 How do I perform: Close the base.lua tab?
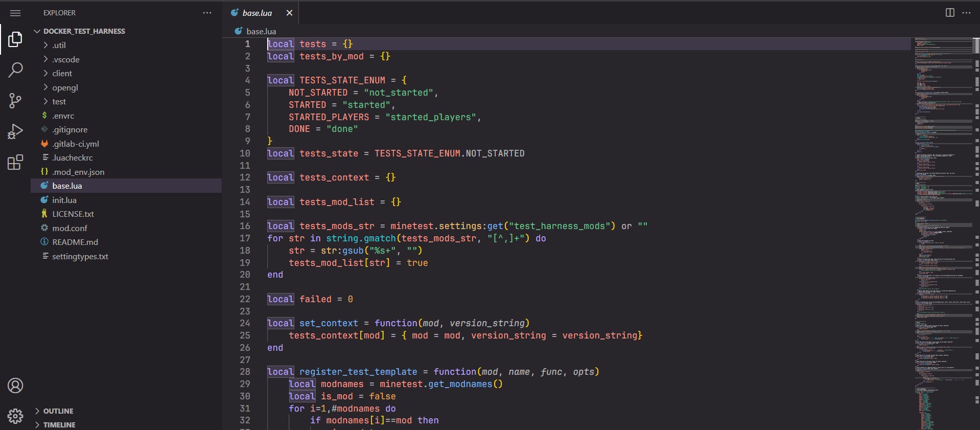[x=289, y=13]
